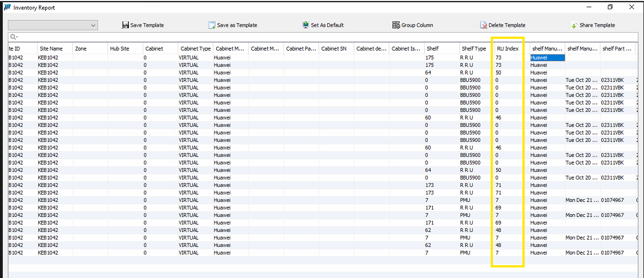Click the Hub Site column header
Screen dimensions: 644x278
coord(119,49)
